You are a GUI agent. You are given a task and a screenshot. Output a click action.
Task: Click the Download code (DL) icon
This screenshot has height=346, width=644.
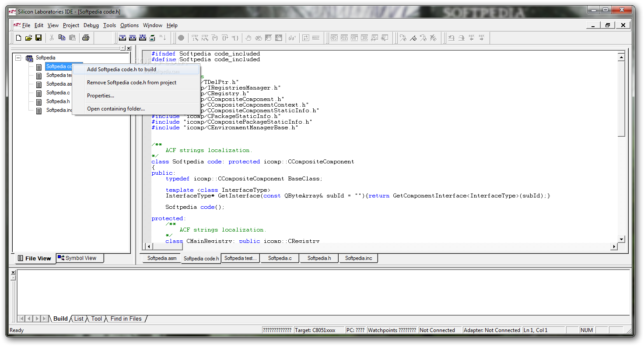coord(162,38)
